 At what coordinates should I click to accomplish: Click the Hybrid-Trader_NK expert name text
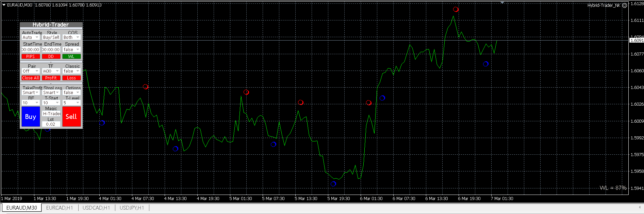604,5
